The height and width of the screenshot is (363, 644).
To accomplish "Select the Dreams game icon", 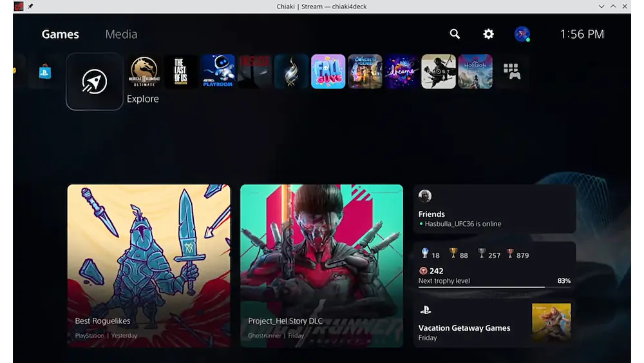I will (x=402, y=72).
